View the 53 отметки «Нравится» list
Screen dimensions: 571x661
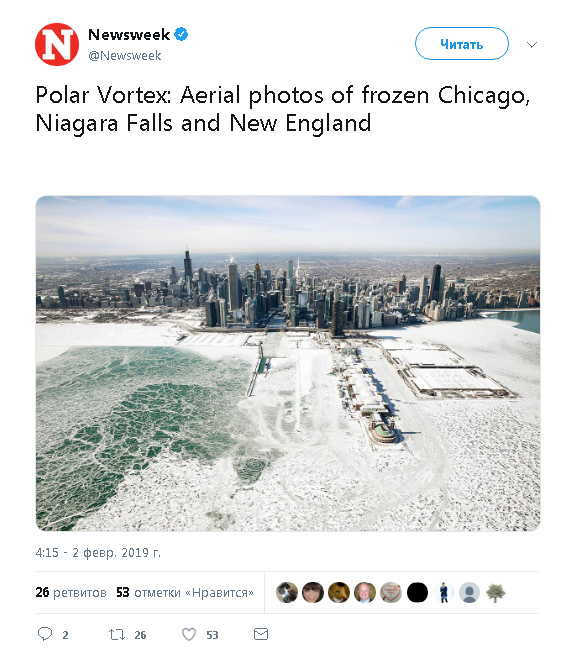[x=185, y=592]
